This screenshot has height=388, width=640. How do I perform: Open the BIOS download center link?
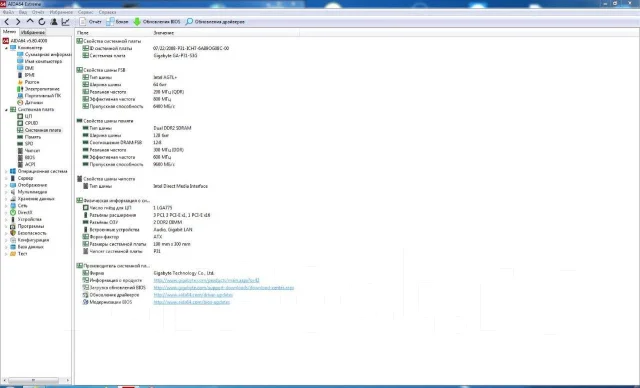[224, 288]
